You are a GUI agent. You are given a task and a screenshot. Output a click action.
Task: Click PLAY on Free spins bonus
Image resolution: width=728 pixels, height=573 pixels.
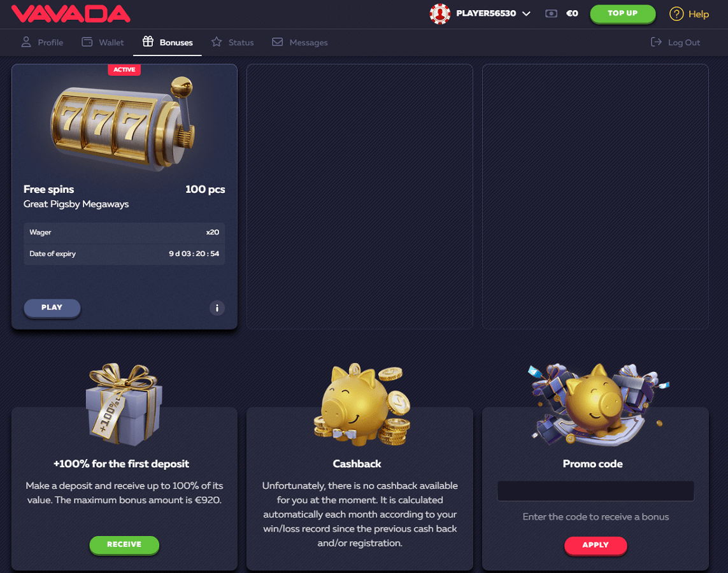pos(52,308)
